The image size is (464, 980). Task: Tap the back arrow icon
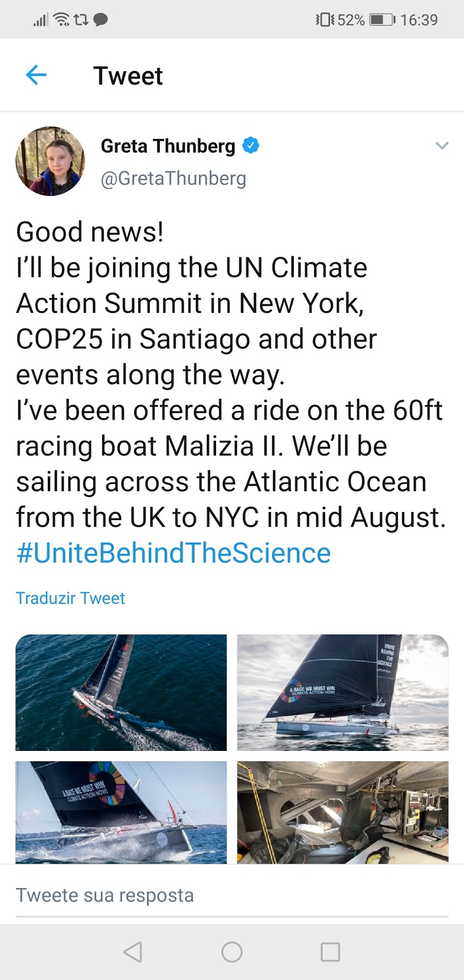tap(36, 75)
